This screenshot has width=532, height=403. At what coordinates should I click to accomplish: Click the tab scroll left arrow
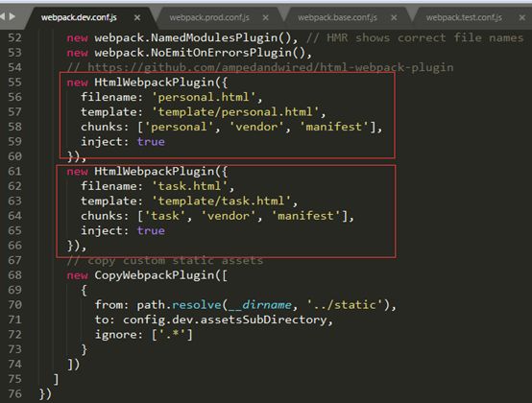tap(2, 16)
